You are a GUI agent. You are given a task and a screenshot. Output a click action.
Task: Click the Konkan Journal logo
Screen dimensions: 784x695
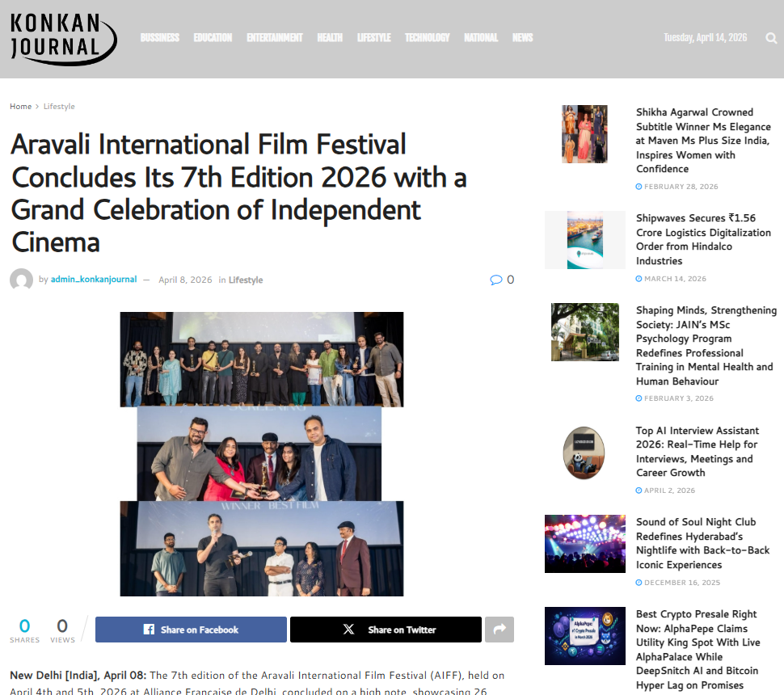[62, 38]
